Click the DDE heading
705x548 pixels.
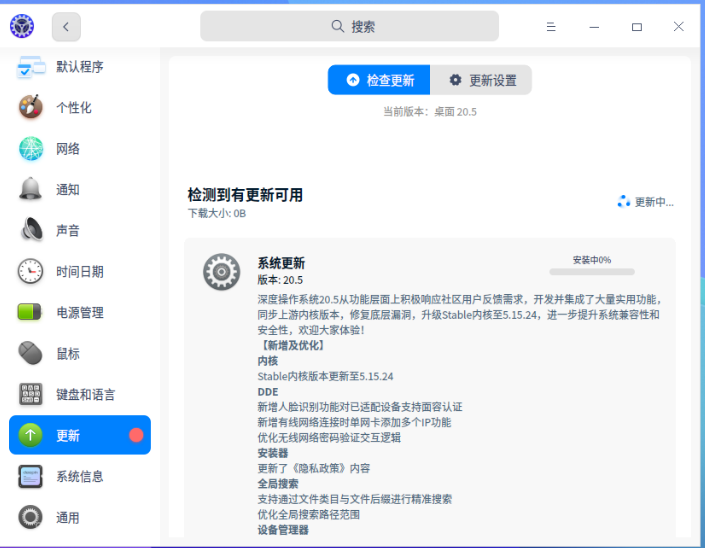point(268,392)
